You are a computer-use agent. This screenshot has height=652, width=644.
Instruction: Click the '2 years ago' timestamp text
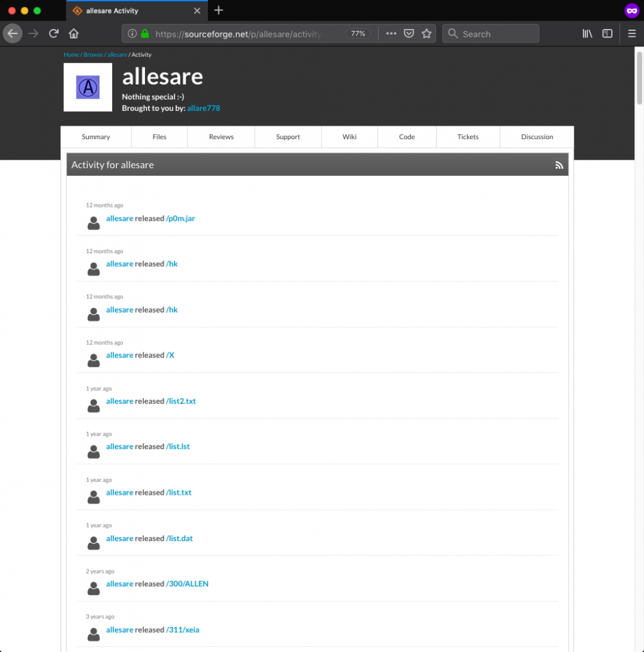[100, 571]
